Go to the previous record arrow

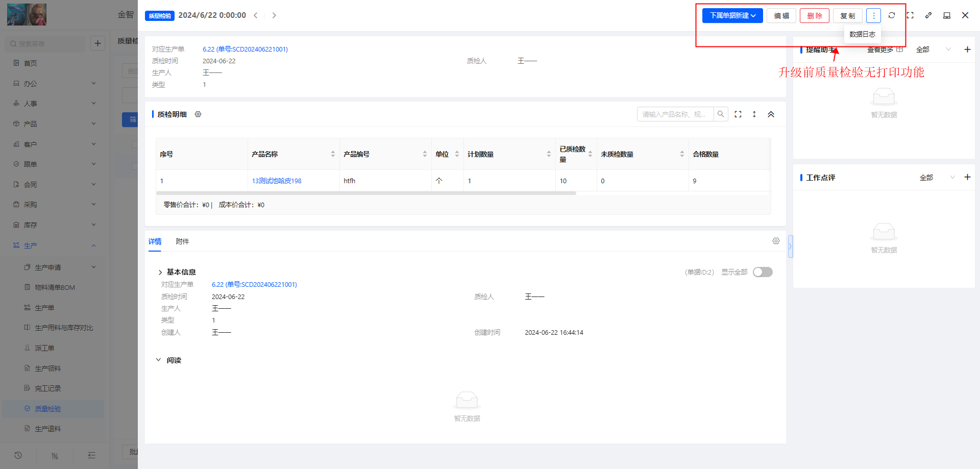click(x=256, y=15)
